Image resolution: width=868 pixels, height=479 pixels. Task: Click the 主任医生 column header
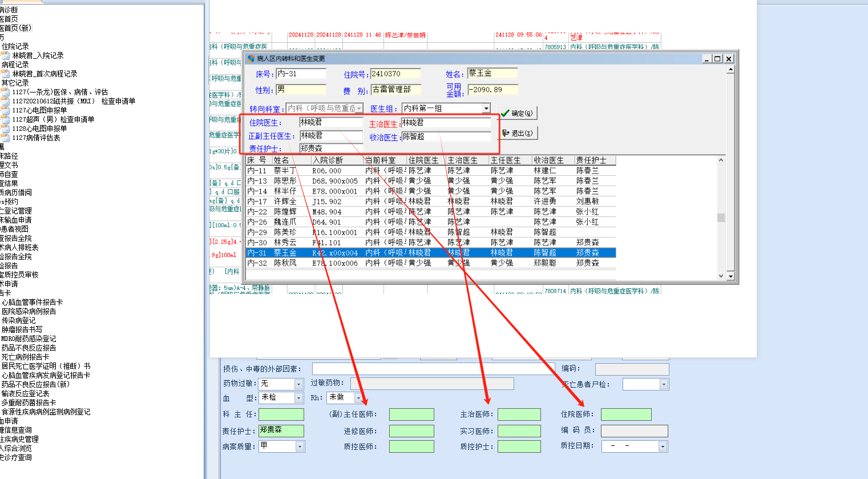(511, 160)
